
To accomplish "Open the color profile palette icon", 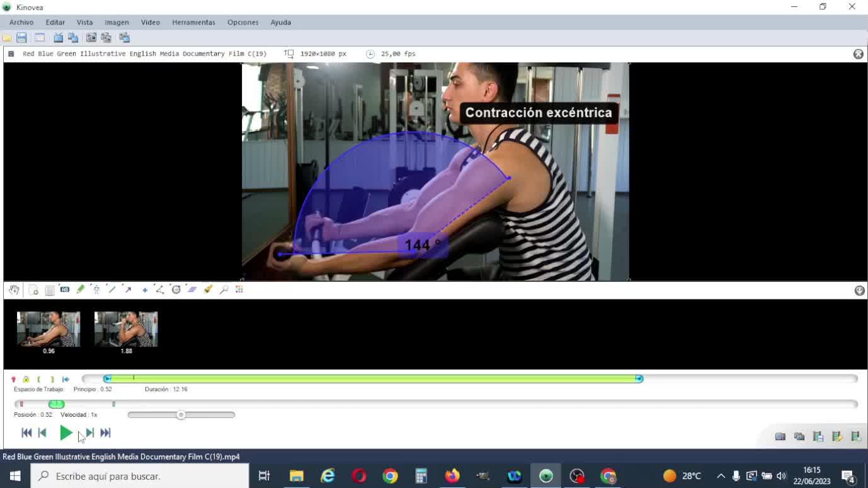I will [239, 289].
